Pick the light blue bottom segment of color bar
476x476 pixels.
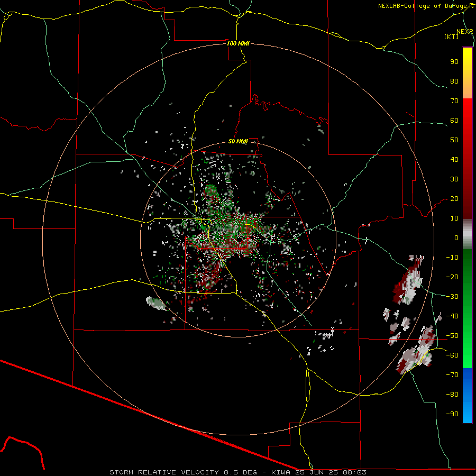pyautogui.click(x=467, y=413)
